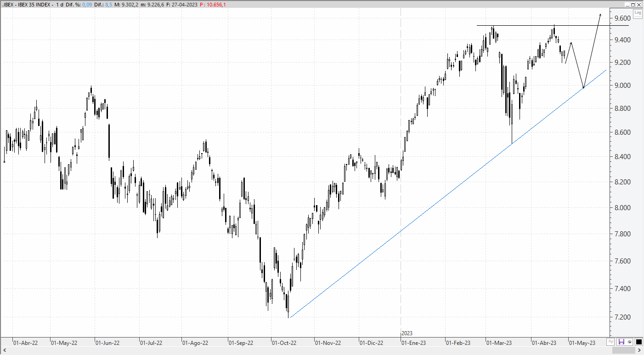Click the 8.200 price axis label
Image resolution: width=644 pixels, height=355 pixels.
pos(622,182)
